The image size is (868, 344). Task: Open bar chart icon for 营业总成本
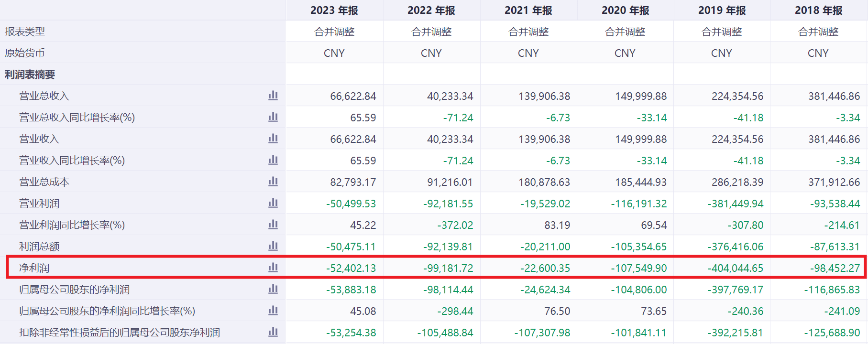point(273,182)
